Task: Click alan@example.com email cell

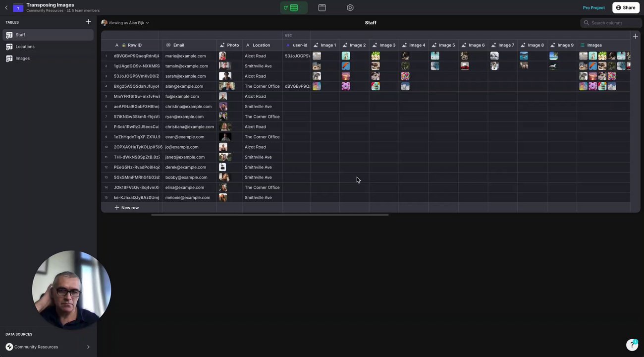Action: [190, 86]
